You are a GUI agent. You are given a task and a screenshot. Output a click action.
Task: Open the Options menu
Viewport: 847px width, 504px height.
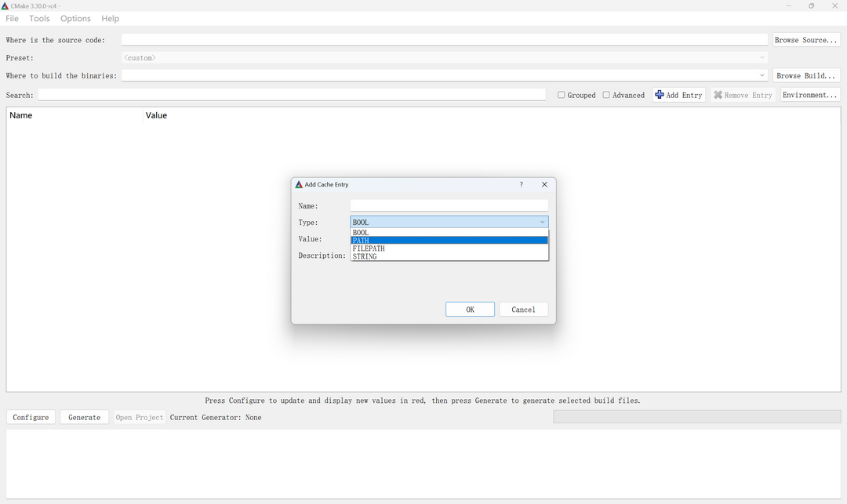click(x=75, y=18)
